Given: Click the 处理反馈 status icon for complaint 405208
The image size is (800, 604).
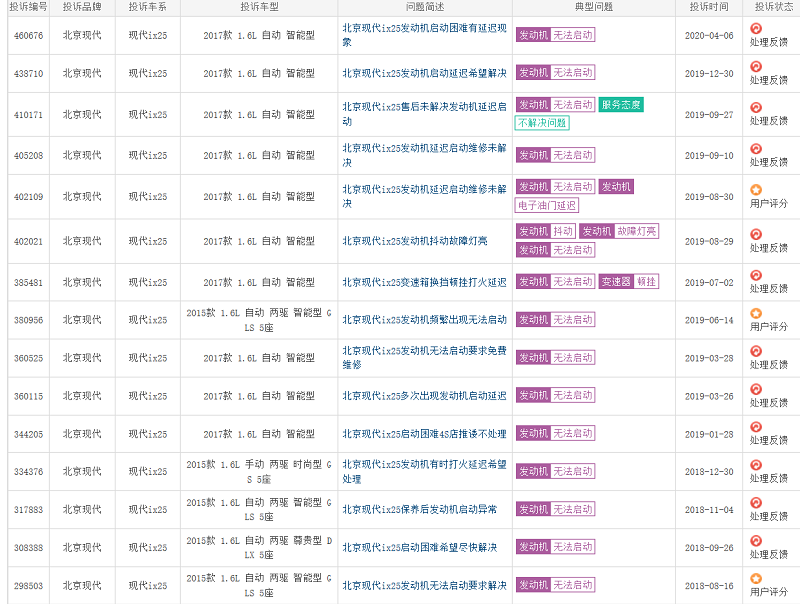Looking at the screenshot, I should tap(756, 148).
